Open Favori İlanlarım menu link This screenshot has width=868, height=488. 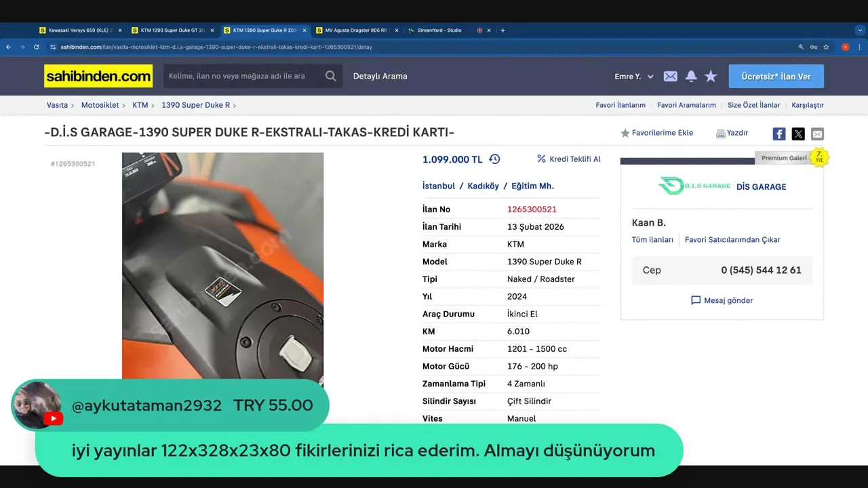pyautogui.click(x=620, y=105)
